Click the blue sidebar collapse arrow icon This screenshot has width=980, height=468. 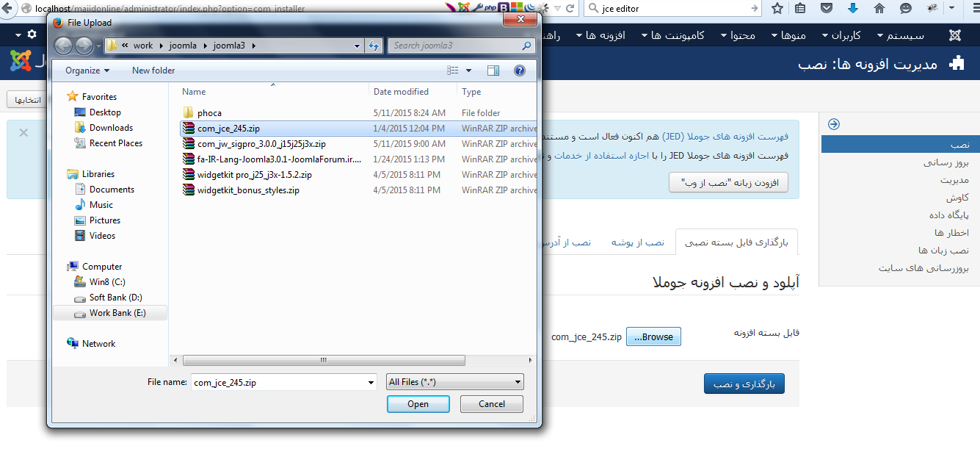coord(833,124)
